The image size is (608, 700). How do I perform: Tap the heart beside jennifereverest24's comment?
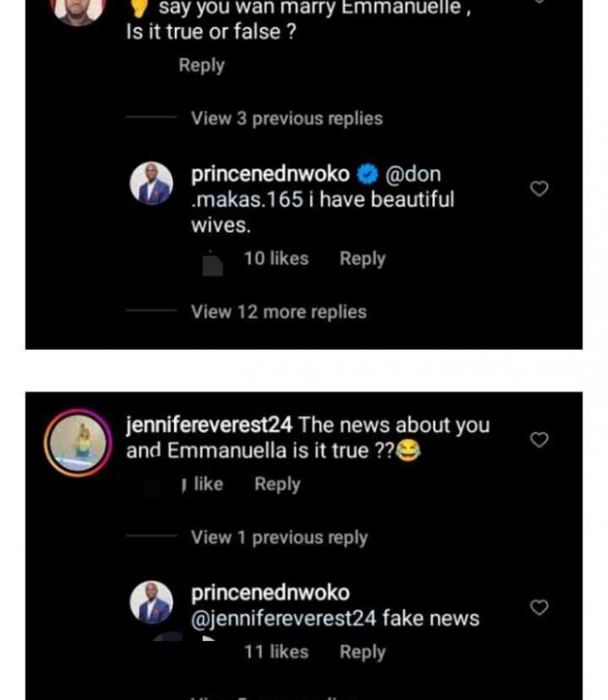pos(540,440)
